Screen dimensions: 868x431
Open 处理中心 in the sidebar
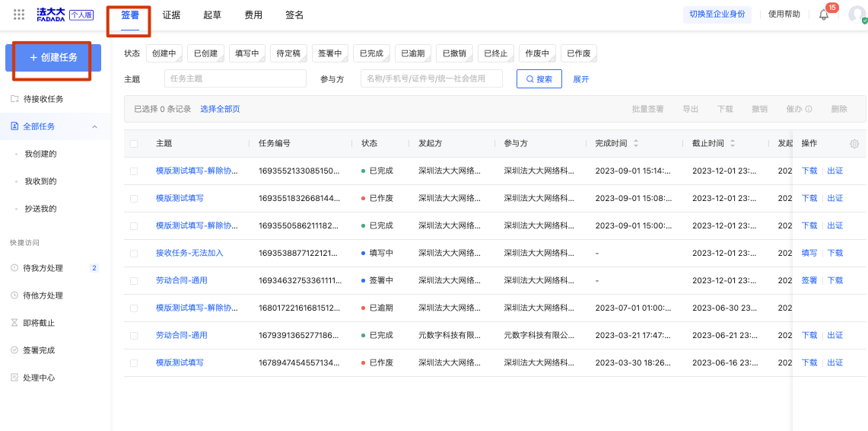point(33,378)
